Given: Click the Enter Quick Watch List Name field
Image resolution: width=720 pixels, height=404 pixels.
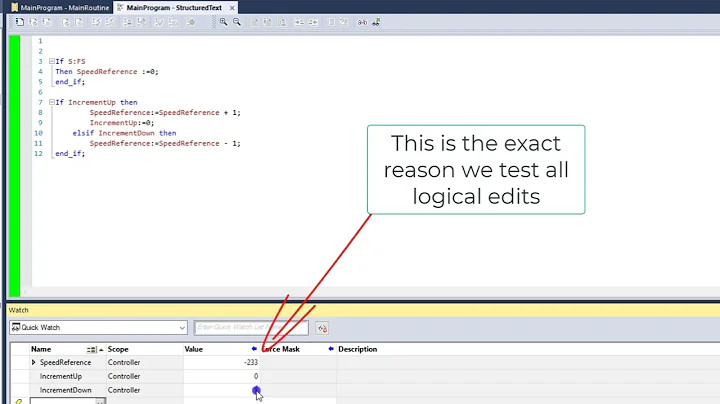Looking at the screenshot, I should point(251,327).
